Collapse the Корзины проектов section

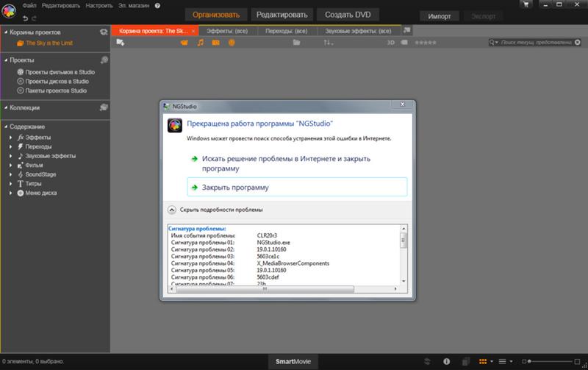tap(6, 32)
